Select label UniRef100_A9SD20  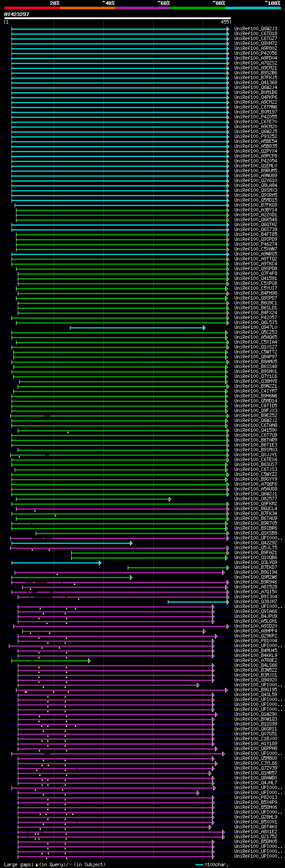(x=256, y=626)
